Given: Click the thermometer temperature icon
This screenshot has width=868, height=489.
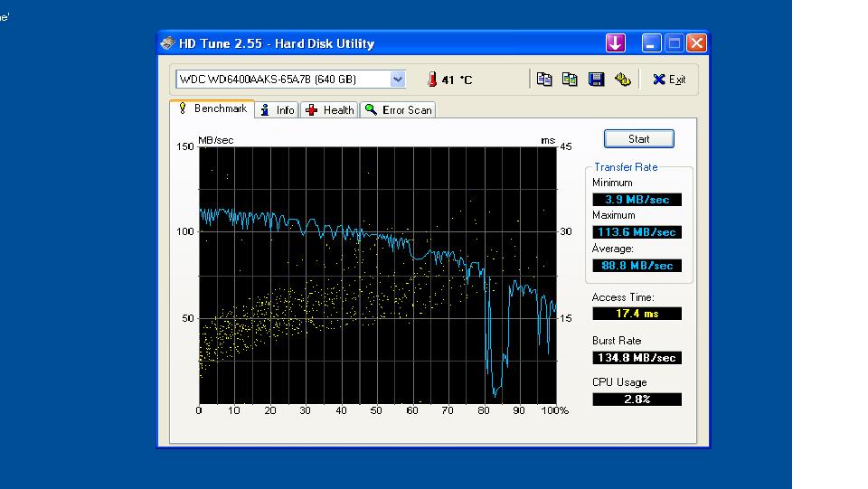Looking at the screenshot, I should point(432,80).
